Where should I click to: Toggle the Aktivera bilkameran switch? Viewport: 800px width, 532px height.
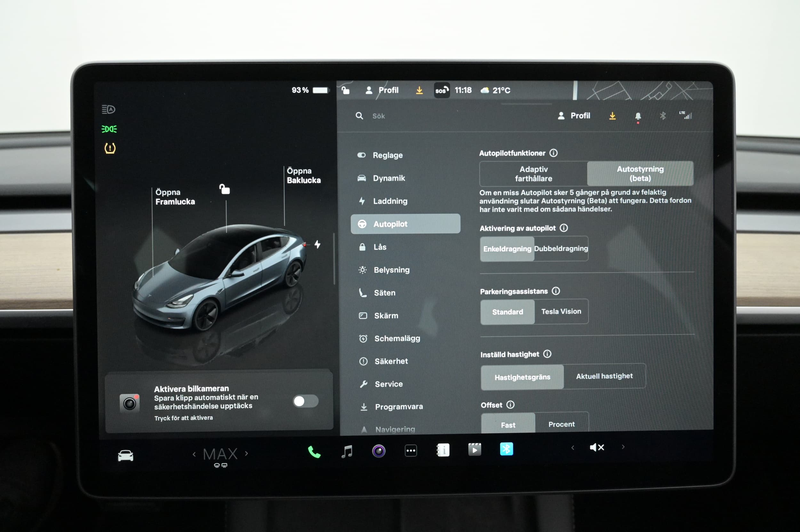pos(306,401)
